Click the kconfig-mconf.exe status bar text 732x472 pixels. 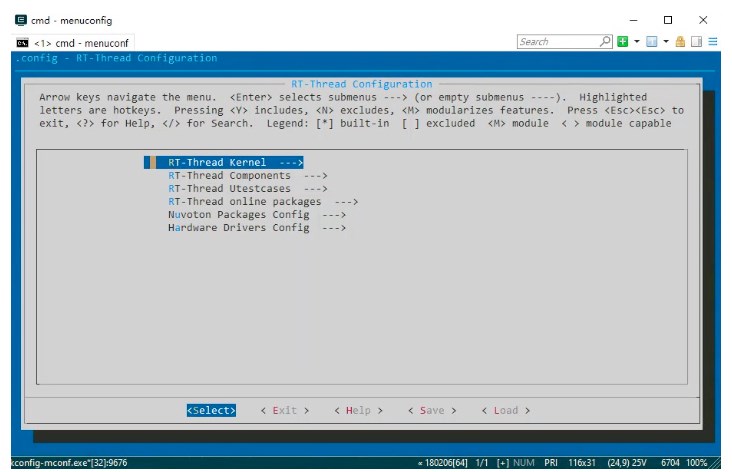click(69, 463)
